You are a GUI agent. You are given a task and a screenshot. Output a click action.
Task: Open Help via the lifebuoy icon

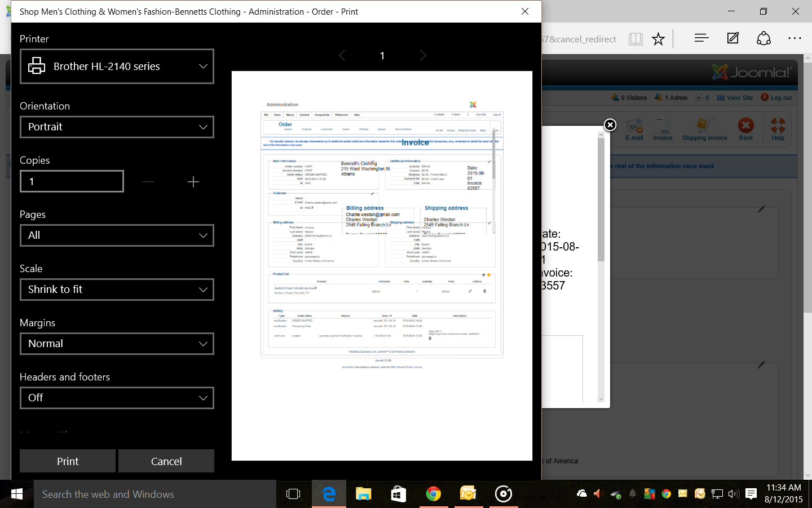coord(778,129)
